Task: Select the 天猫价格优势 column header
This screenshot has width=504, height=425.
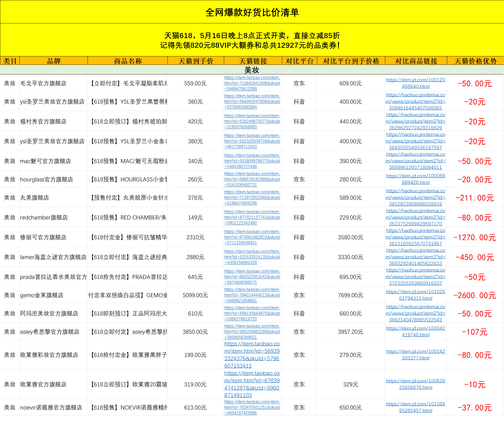Action: point(475,61)
